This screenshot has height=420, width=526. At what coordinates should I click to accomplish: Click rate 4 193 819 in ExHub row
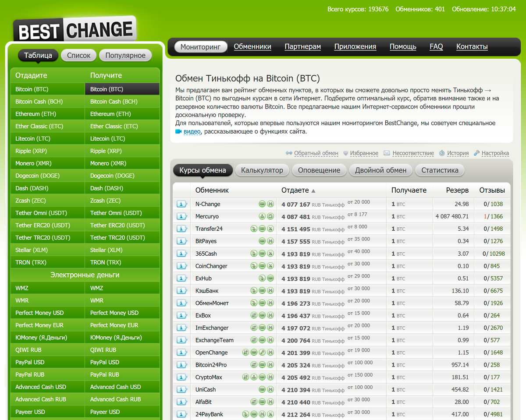pyautogui.click(x=296, y=279)
